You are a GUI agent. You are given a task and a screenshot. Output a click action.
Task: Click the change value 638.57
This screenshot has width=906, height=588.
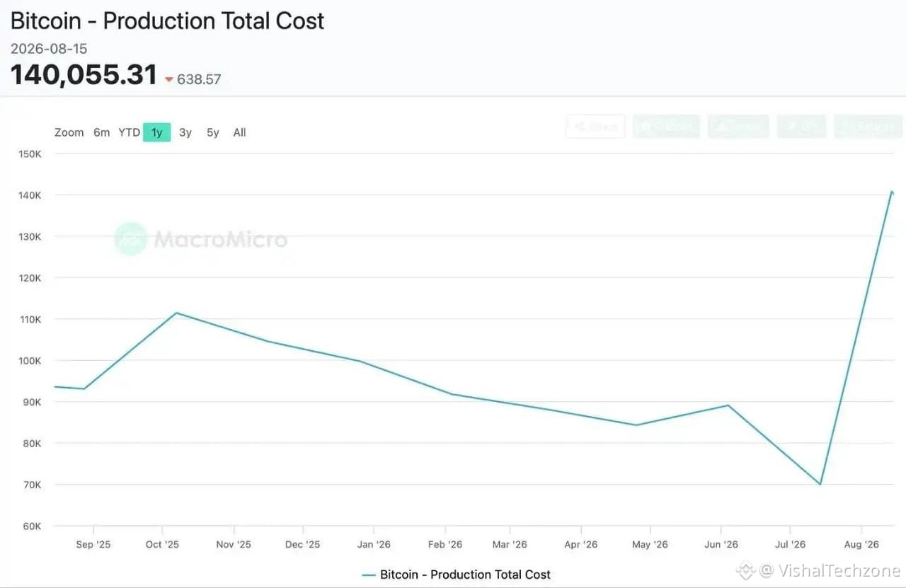coord(199,79)
